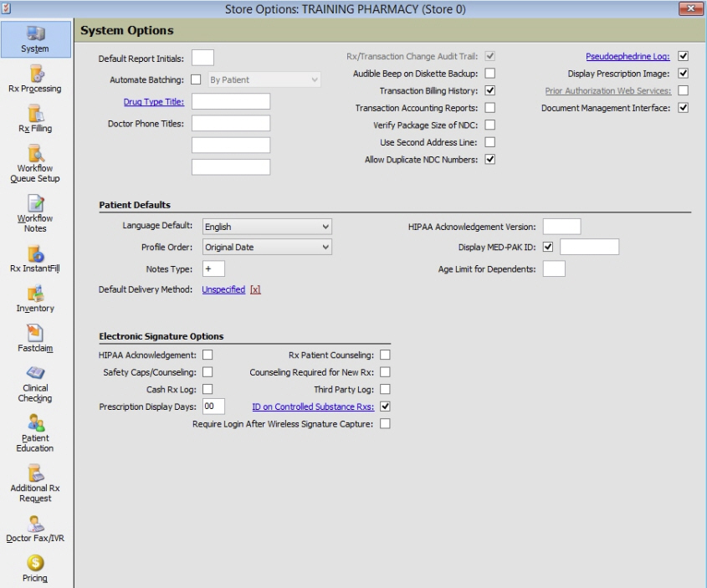Enable the Cash Rx Log checkbox
Image resolution: width=707 pixels, height=588 pixels.
207,389
